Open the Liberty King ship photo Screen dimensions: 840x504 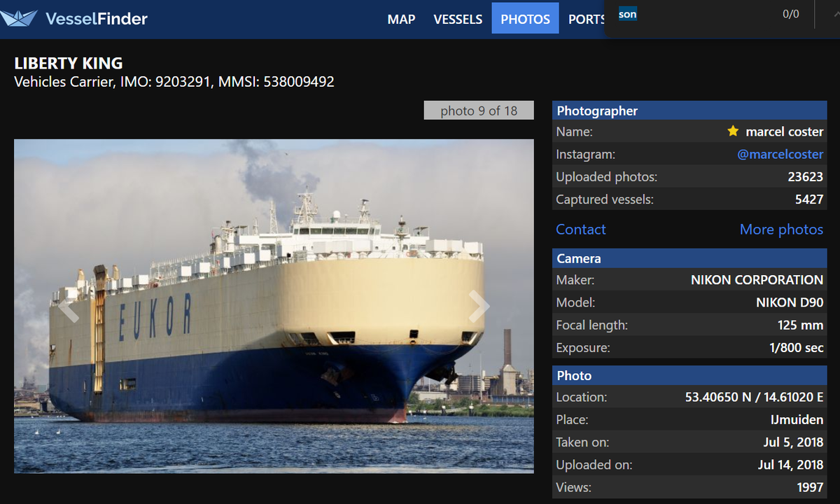(x=274, y=306)
